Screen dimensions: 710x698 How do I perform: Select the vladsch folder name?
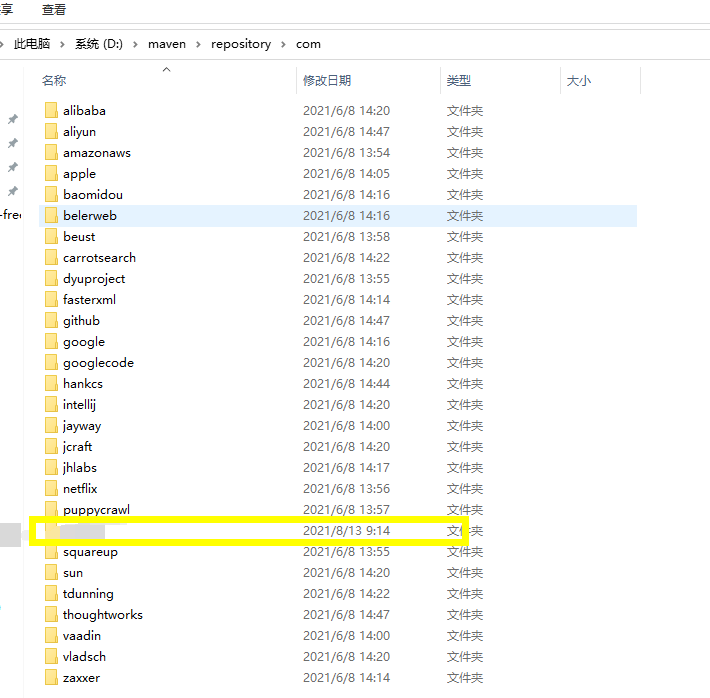coord(84,656)
